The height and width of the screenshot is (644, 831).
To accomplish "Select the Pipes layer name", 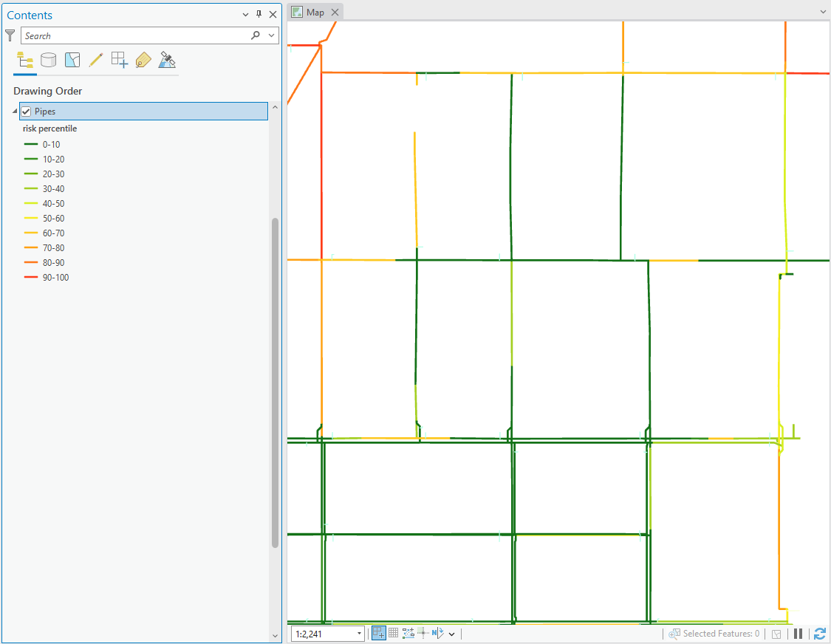I will 45,112.
